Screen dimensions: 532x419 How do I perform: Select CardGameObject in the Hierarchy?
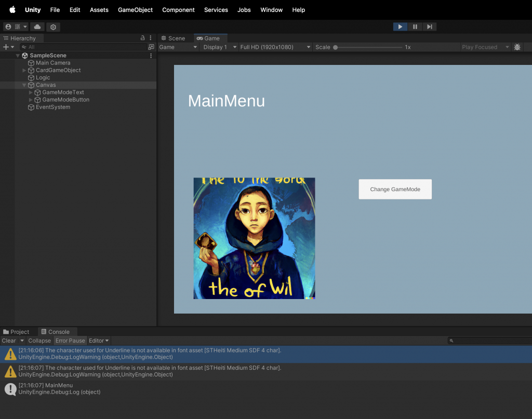(58, 70)
